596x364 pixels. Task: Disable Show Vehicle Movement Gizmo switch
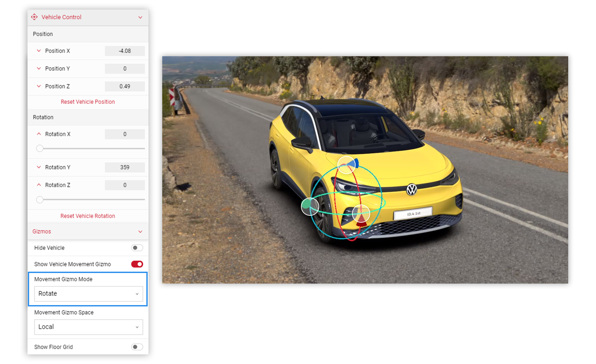[x=137, y=264]
